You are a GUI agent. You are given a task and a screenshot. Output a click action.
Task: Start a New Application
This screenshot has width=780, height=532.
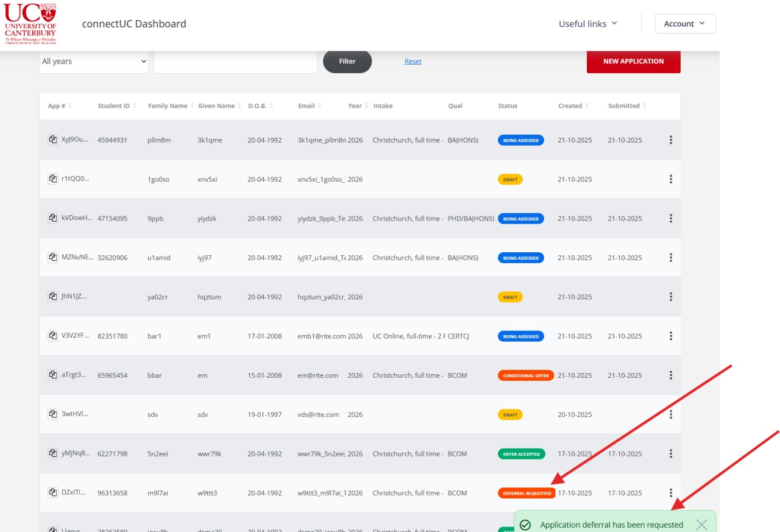coord(633,62)
